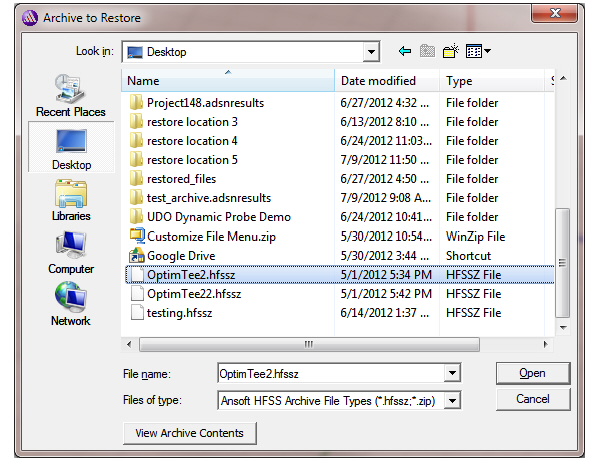The width and height of the screenshot is (600, 465).
Task: Click the Google Drive shortcut icon
Action: tap(137, 255)
